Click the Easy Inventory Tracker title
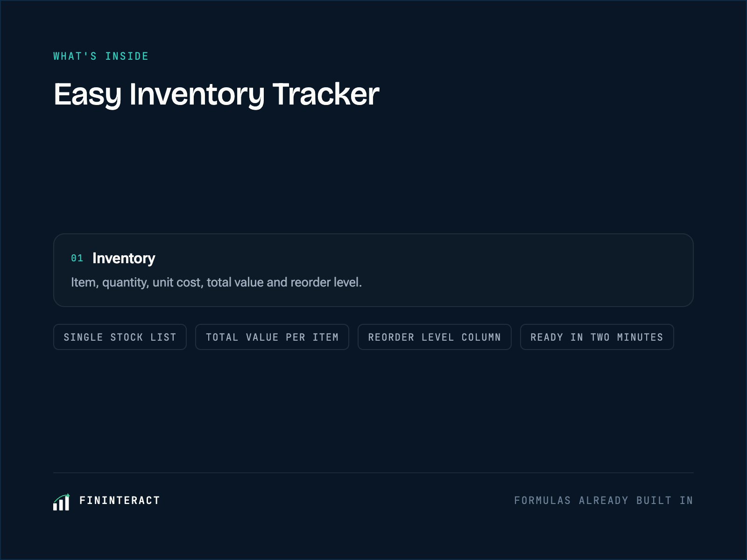The height and width of the screenshot is (560, 747). pos(217,95)
